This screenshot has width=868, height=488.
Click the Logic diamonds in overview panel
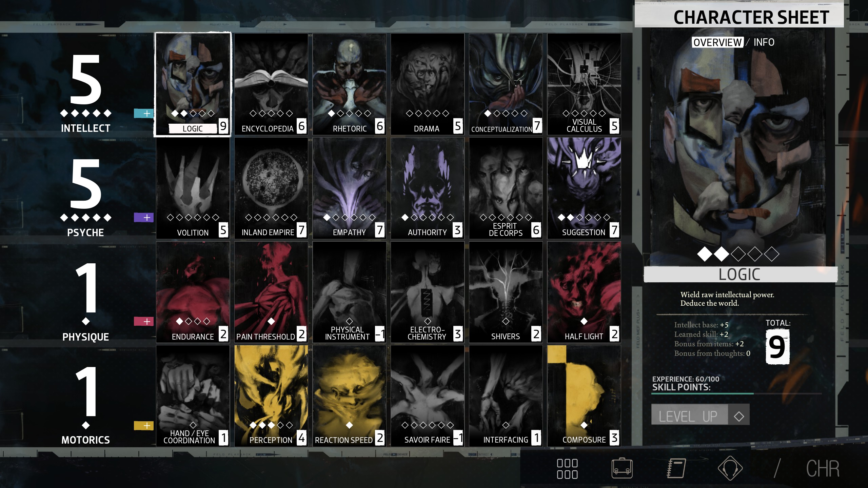(738, 254)
